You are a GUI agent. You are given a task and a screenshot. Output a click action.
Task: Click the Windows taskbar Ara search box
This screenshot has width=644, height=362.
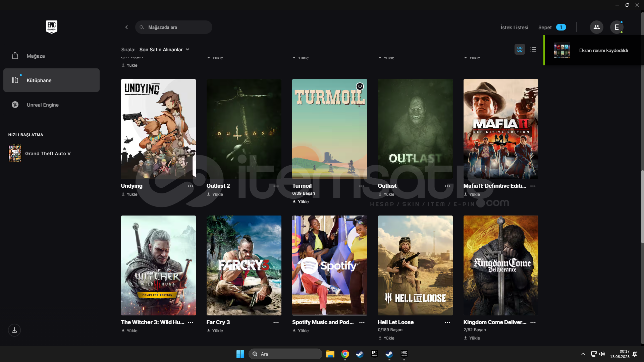point(285,354)
